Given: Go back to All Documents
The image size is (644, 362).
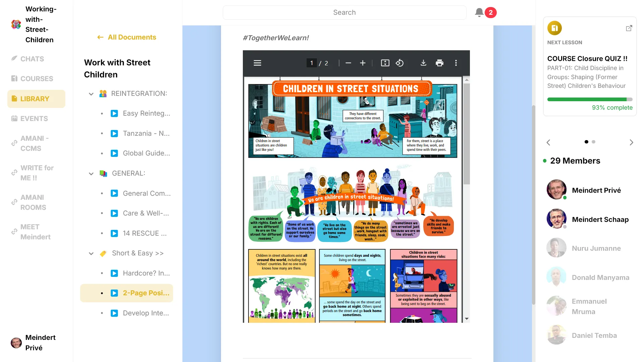Looking at the screenshot, I should 127,37.
